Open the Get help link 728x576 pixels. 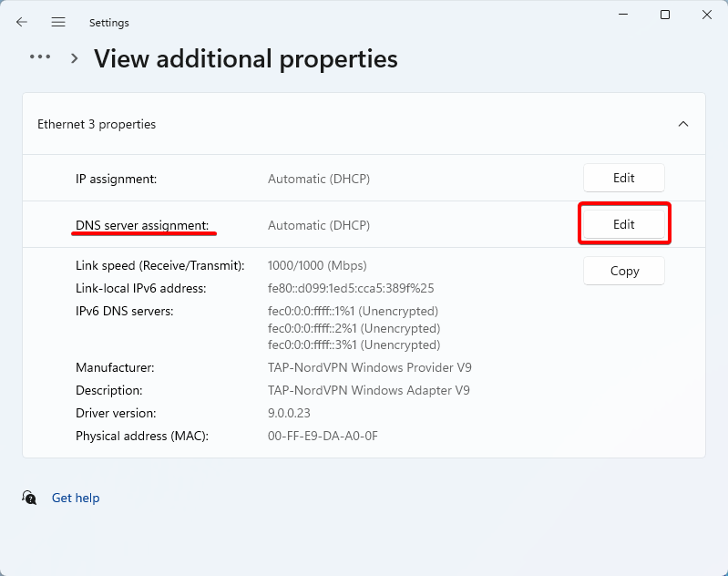tap(76, 498)
